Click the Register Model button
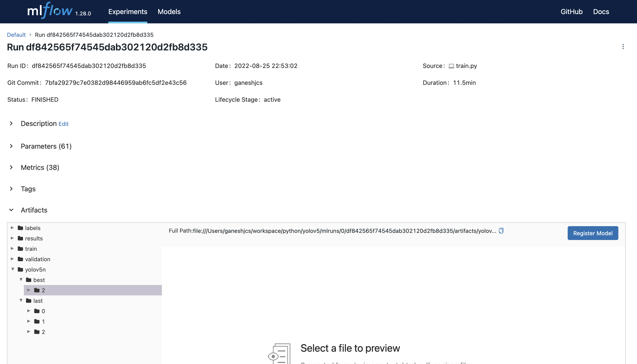The width and height of the screenshot is (637, 364). (x=592, y=233)
